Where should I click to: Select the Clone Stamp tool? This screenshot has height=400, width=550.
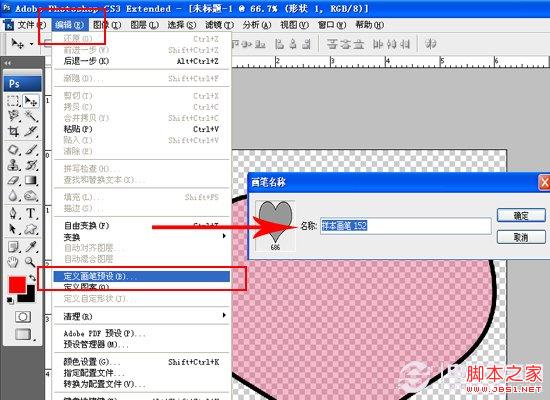(x=13, y=165)
